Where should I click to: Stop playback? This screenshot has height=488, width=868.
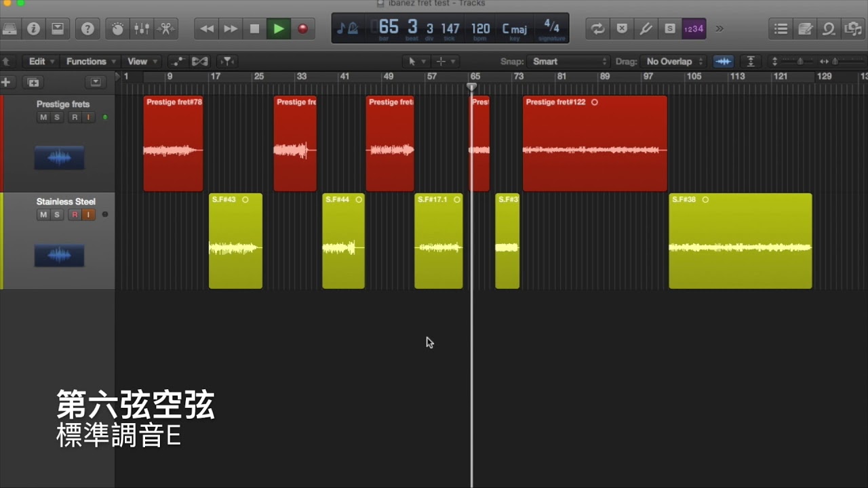tap(254, 28)
